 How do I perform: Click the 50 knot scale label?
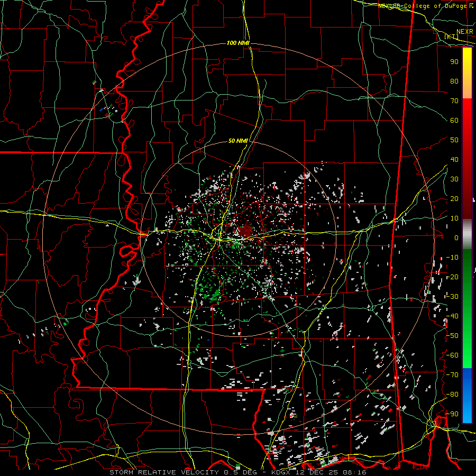[x=454, y=140]
